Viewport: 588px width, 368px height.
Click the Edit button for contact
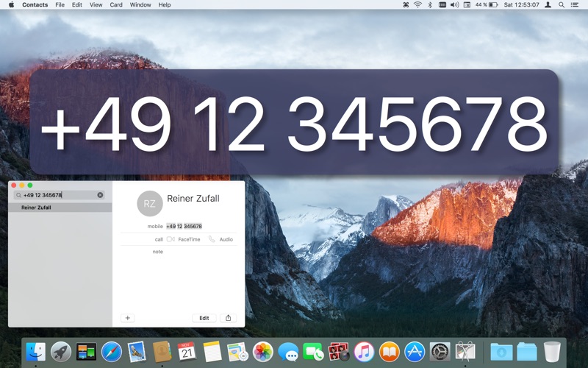click(204, 318)
